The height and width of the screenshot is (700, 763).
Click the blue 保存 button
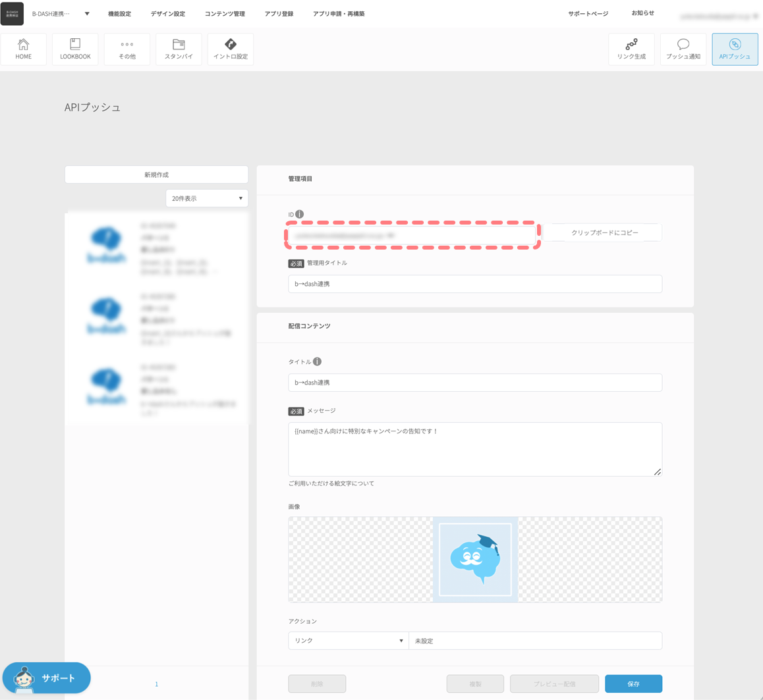[x=633, y=684]
